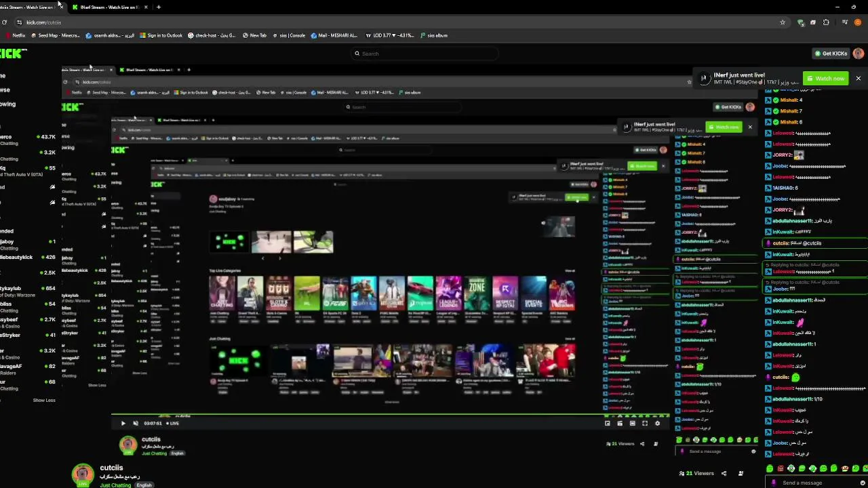This screenshot has height=488, width=868.
Task: Click the 21 Viewers count inside the streamed video
Action: [620, 444]
